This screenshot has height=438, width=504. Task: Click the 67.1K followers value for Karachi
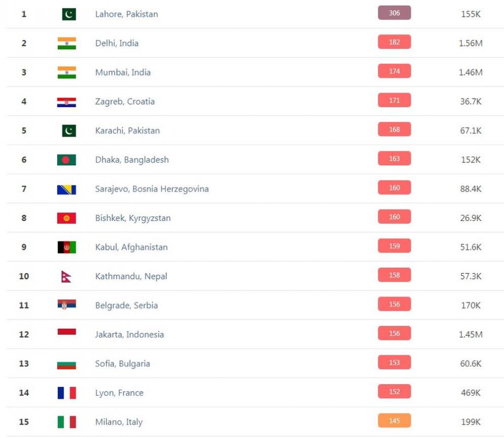[470, 131]
